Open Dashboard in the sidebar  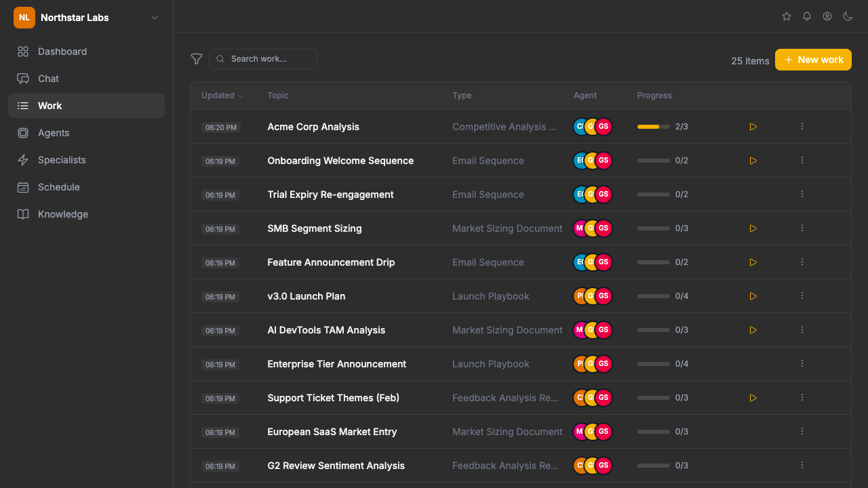[x=86, y=52]
